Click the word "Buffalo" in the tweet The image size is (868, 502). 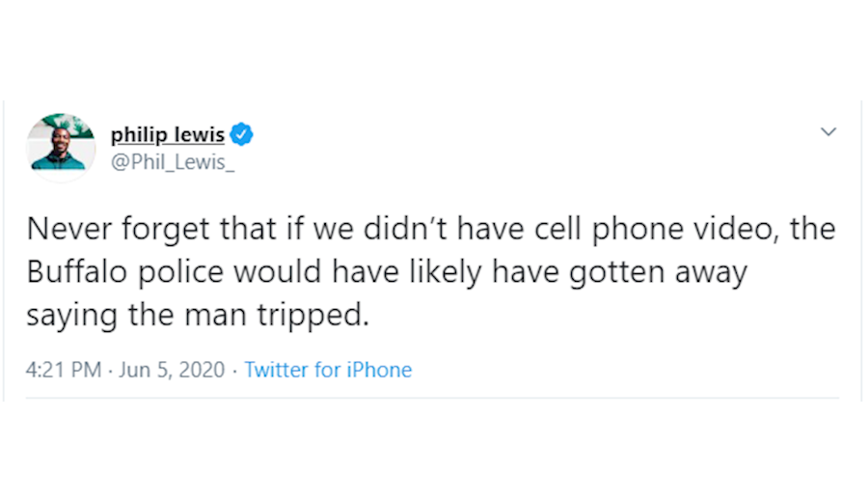coord(73,272)
